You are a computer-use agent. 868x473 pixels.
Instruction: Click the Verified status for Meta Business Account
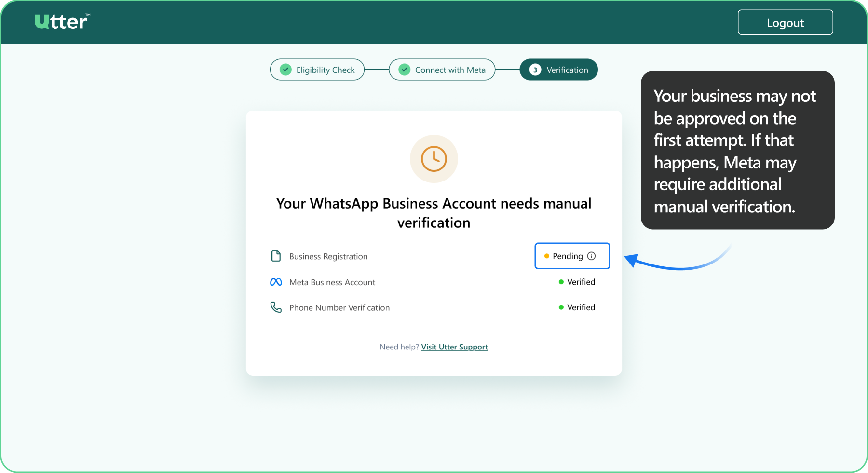[x=577, y=282]
